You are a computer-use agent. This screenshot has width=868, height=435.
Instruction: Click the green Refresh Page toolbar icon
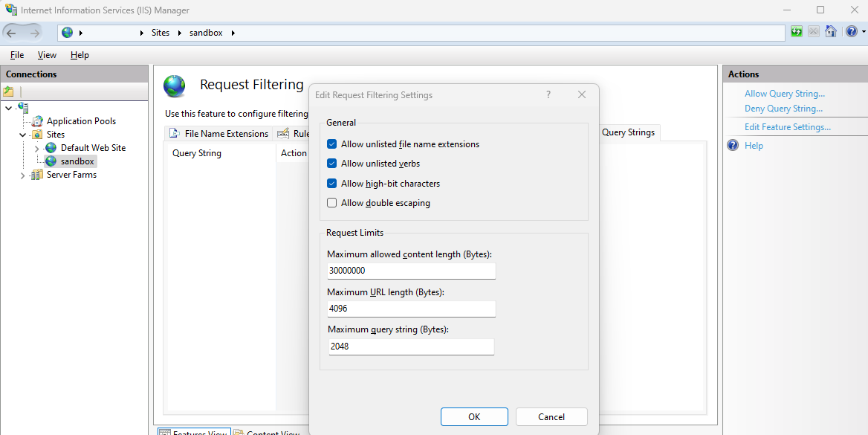pyautogui.click(x=797, y=32)
